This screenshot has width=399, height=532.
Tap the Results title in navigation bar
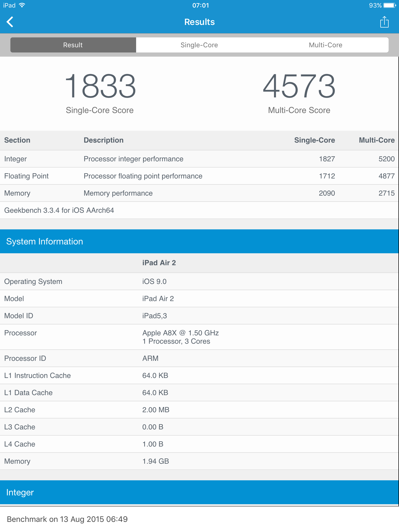tap(199, 22)
